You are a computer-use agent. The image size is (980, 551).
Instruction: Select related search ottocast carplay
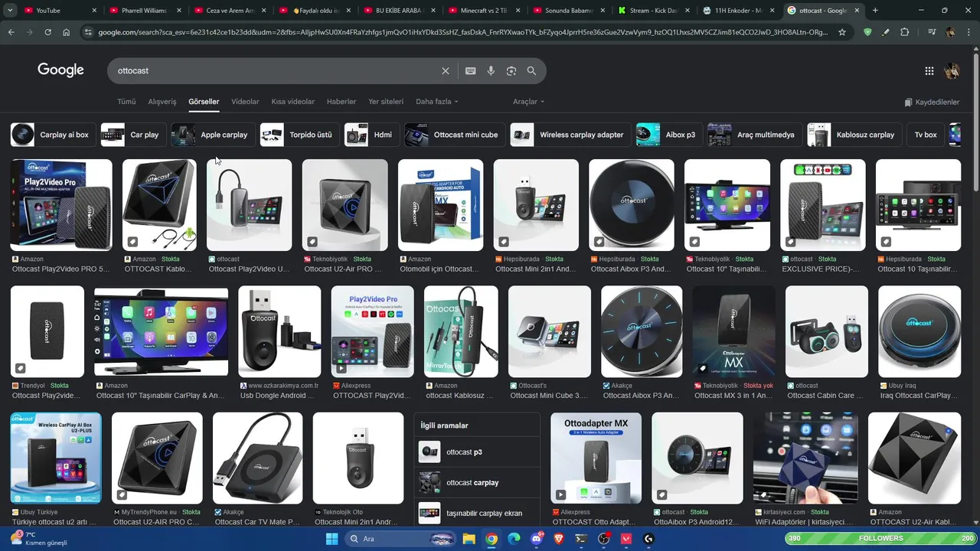point(477,483)
